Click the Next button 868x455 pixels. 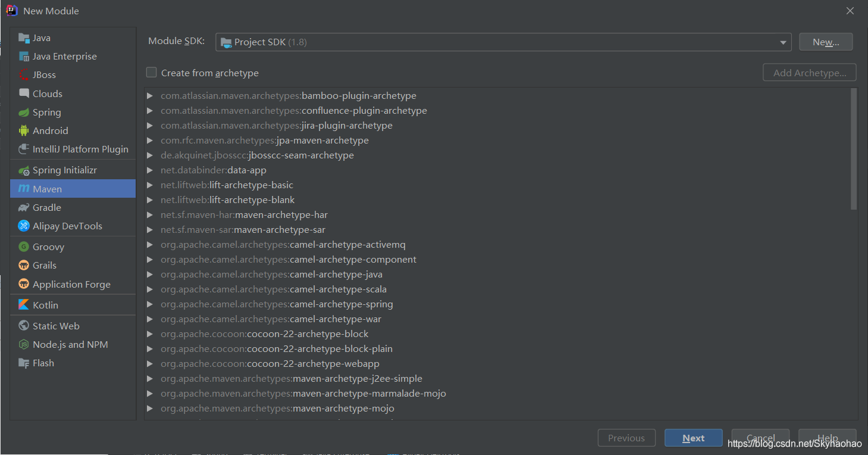pyautogui.click(x=694, y=438)
